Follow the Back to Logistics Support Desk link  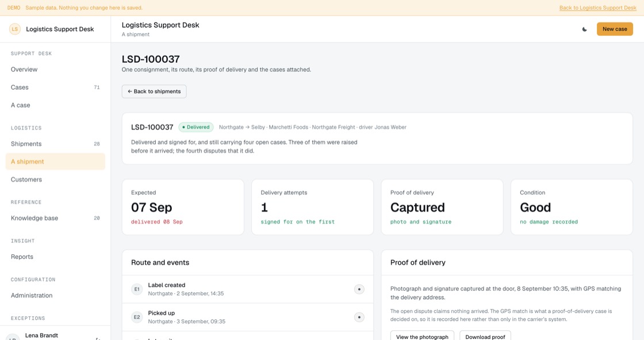coord(597,8)
